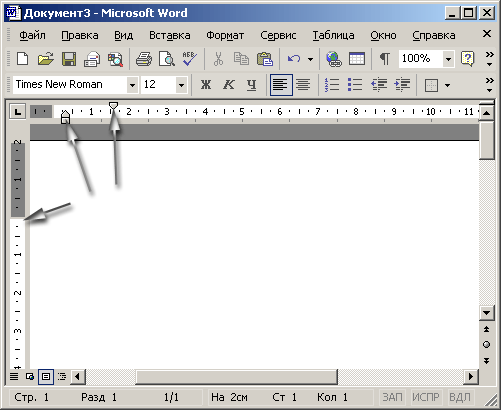
Task: Set center paragraph alignment
Action: pyautogui.click(x=303, y=85)
